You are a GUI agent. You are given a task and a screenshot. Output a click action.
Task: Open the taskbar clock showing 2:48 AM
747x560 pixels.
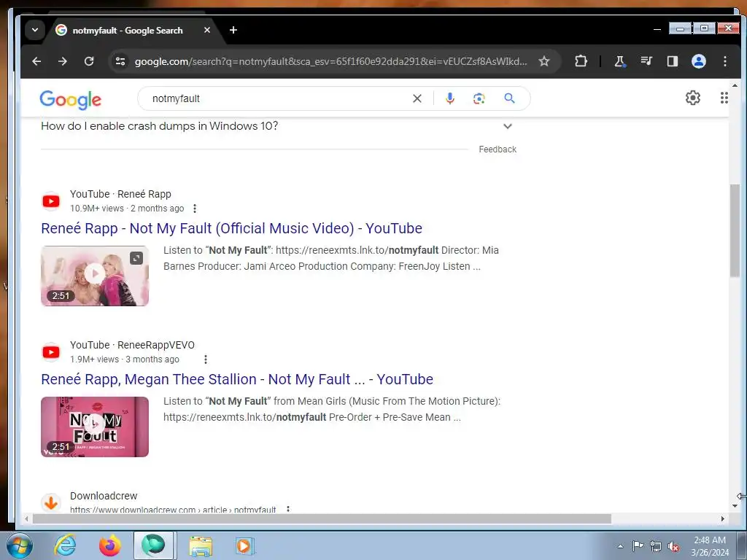click(x=710, y=546)
